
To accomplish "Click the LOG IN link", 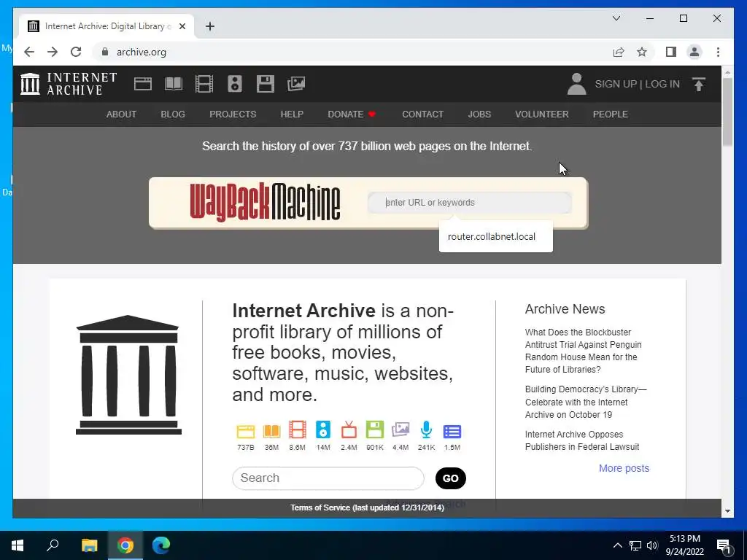I will tap(662, 84).
